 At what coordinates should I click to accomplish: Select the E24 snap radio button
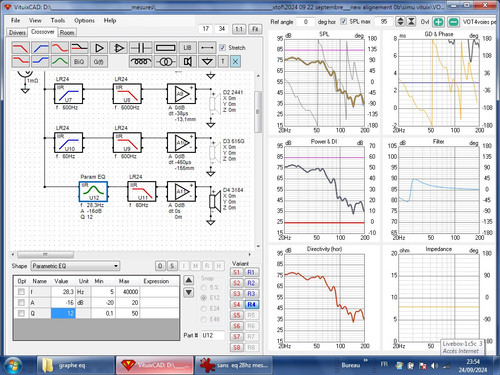click(203, 309)
